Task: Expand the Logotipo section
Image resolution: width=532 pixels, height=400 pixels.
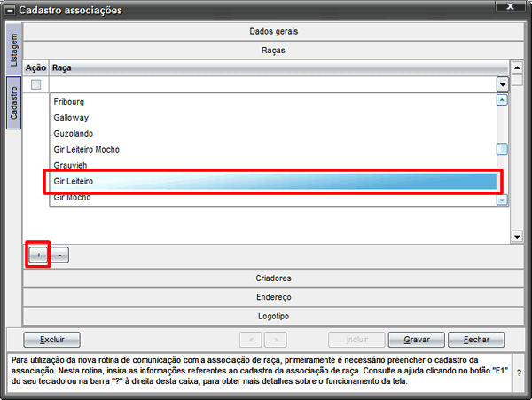Action: 273,317
